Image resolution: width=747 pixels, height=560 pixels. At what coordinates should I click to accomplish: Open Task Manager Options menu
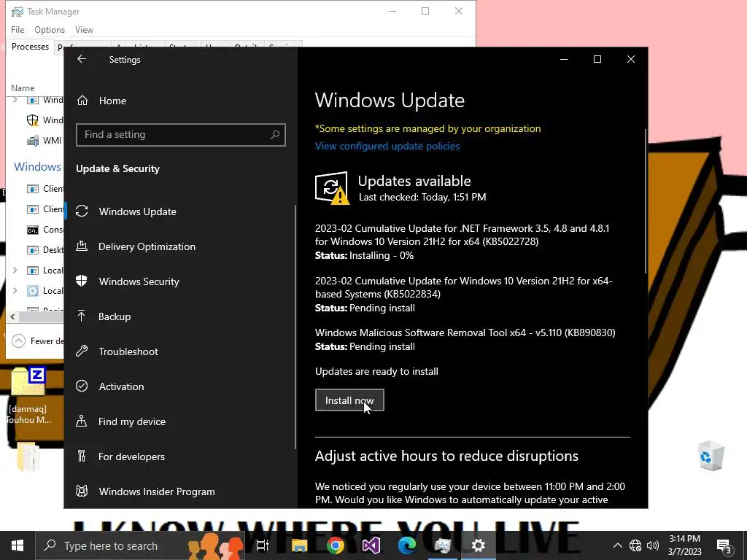[x=50, y=29]
